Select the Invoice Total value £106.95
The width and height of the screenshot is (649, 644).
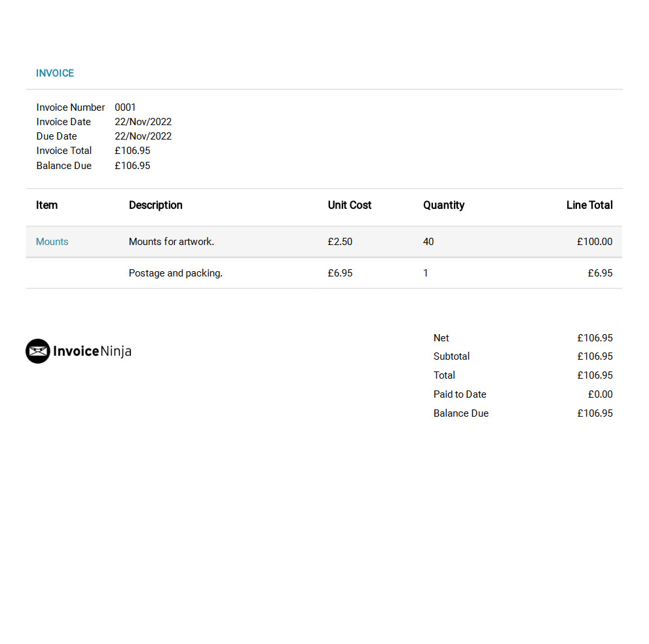[132, 151]
